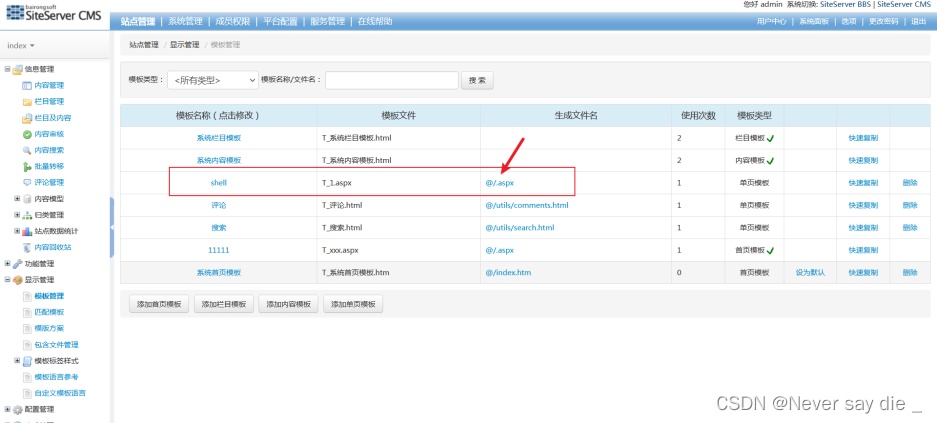
Task: Open the 系统管理 top menu
Action: click(185, 22)
